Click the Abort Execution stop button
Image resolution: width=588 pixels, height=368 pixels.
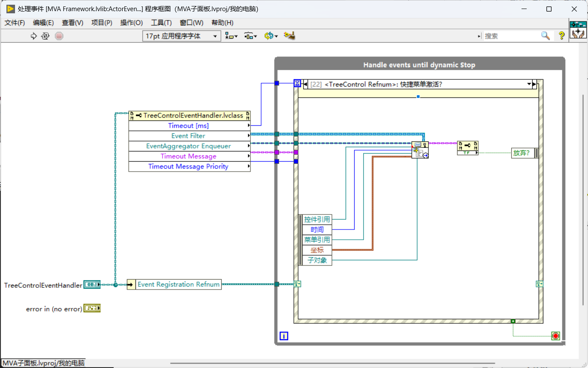(x=59, y=36)
